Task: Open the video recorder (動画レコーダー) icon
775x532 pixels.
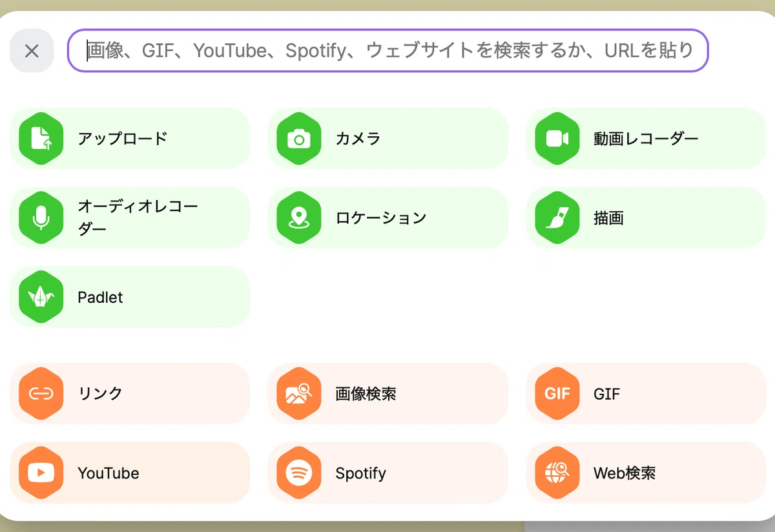Action: tap(557, 138)
